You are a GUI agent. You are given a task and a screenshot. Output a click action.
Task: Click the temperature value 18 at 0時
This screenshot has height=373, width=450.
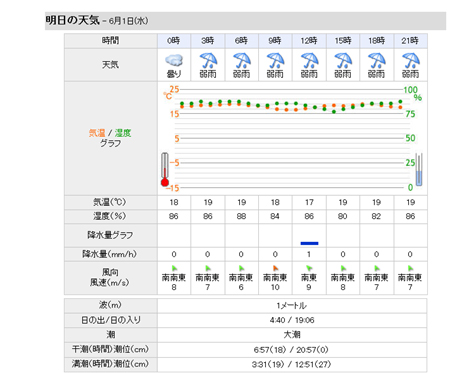pos(174,202)
